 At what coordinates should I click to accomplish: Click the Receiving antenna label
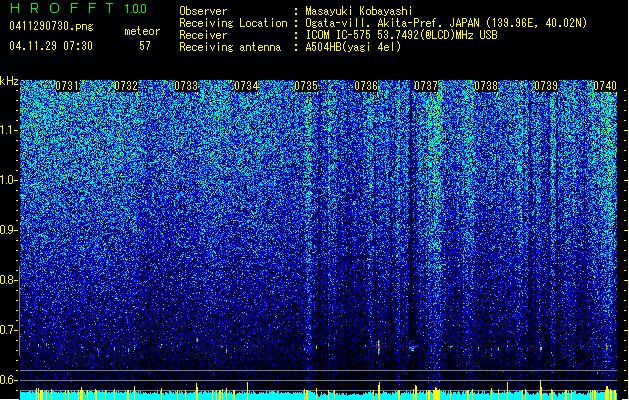[x=230, y=47]
